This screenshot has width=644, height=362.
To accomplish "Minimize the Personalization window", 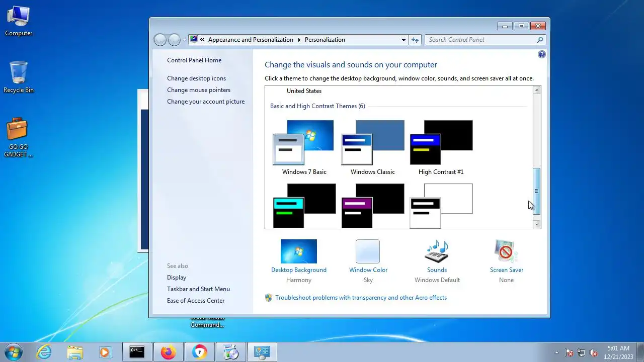I will click(505, 26).
